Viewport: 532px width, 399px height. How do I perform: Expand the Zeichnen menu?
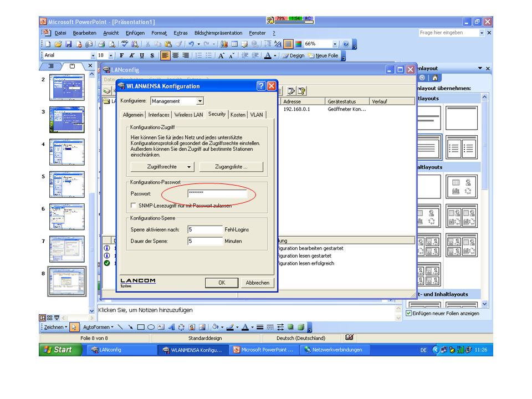[x=55, y=327]
